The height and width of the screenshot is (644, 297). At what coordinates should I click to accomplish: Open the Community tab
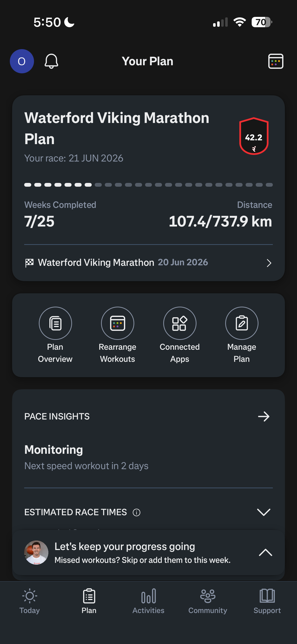coord(208,601)
